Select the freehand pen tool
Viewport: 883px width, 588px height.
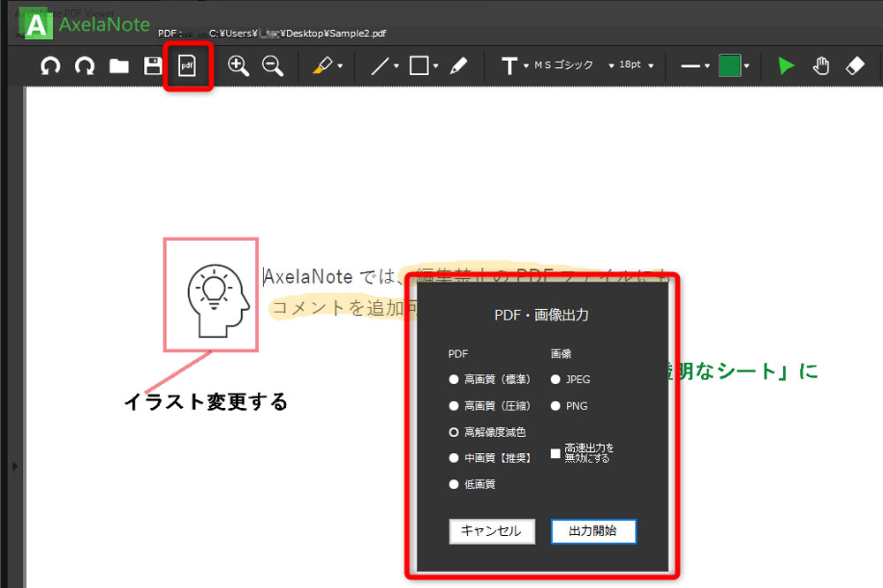[x=458, y=65]
